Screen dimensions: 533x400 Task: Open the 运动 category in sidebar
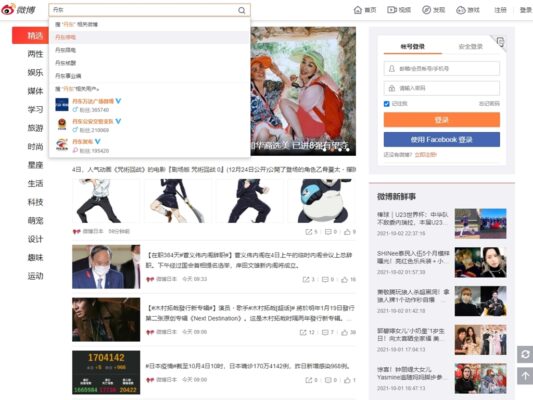[35, 276]
